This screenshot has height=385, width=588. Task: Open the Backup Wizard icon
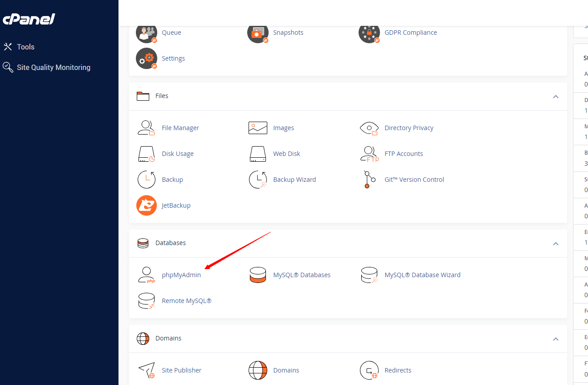pos(257,180)
